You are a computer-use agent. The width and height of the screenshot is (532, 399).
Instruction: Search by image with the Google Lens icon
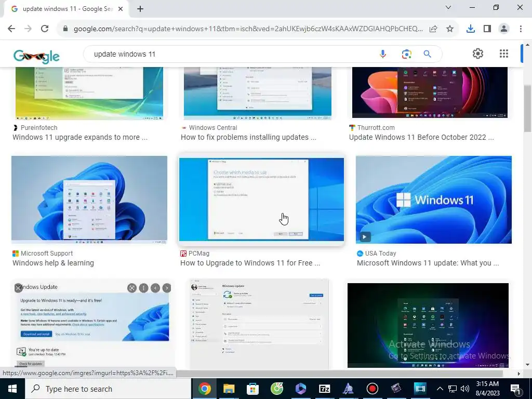click(406, 54)
